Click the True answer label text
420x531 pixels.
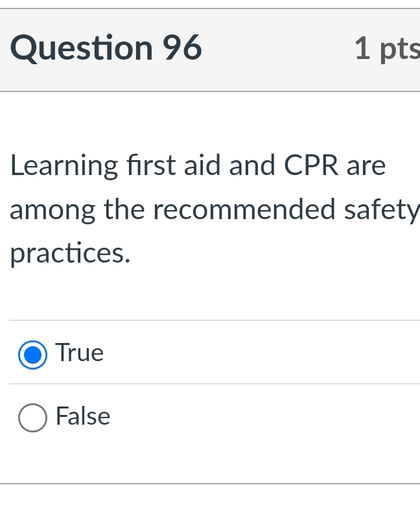[x=78, y=353]
